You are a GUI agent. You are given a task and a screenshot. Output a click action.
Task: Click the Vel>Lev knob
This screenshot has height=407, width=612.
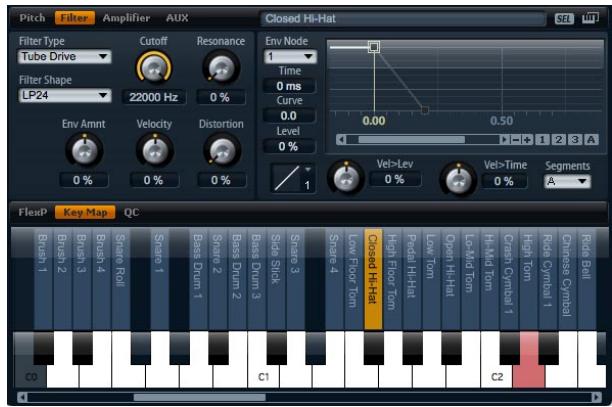coord(346,178)
